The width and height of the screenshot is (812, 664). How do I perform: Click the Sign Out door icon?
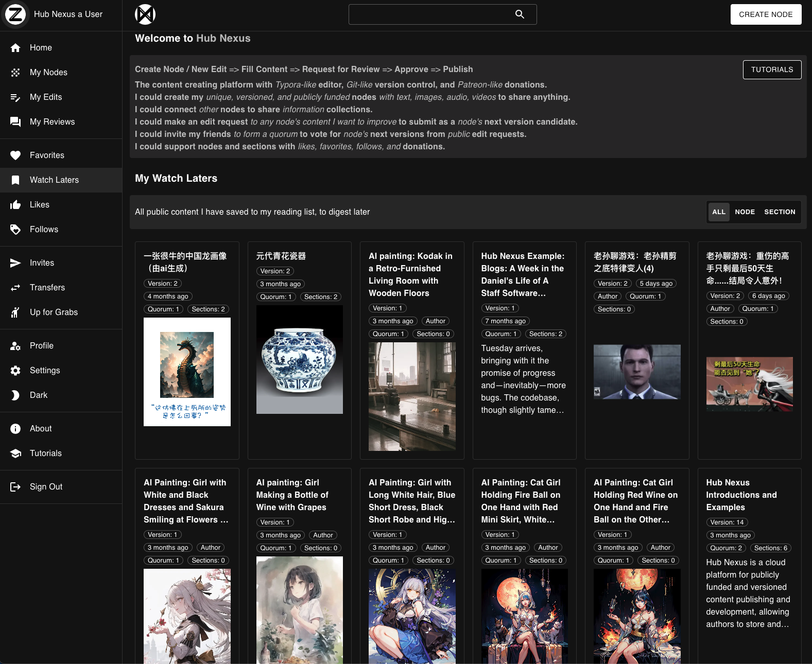tap(15, 487)
